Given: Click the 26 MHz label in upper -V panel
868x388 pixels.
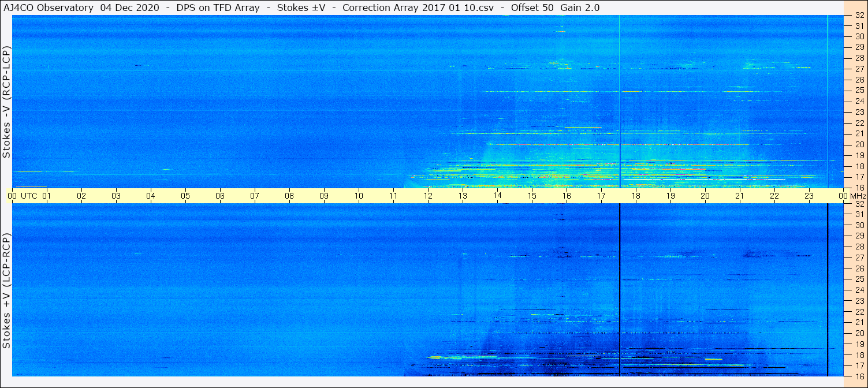Looking at the screenshot, I should (x=859, y=79).
